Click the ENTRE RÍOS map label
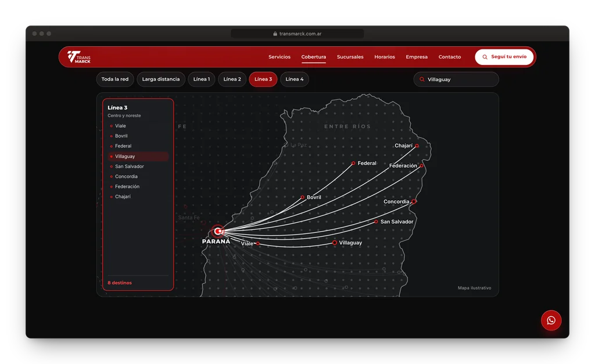Viewport: 595px width, 364px height. (x=347, y=127)
